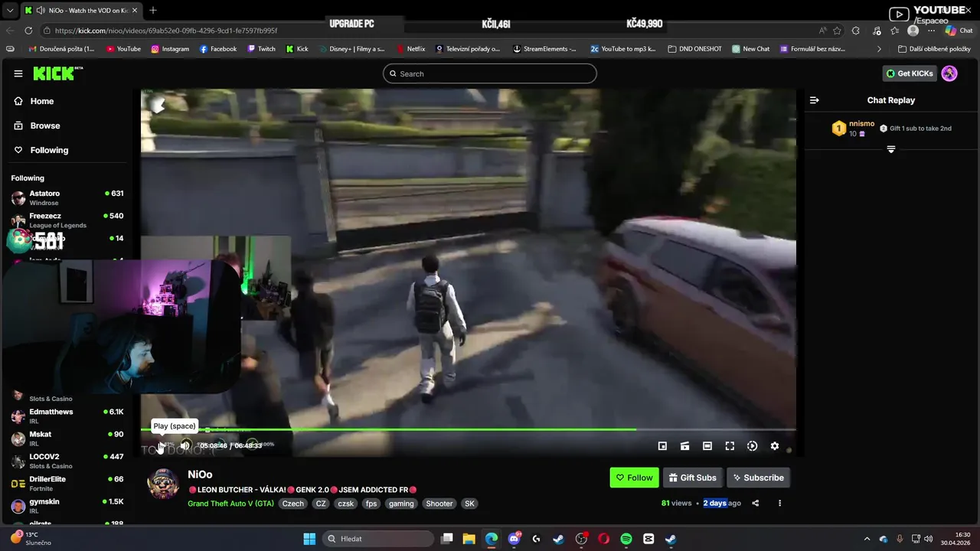Open Discord from the taskbar

pyautogui.click(x=514, y=539)
